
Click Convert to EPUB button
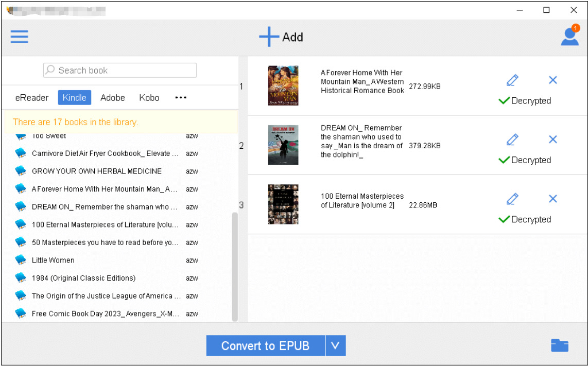tap(266, 345)
